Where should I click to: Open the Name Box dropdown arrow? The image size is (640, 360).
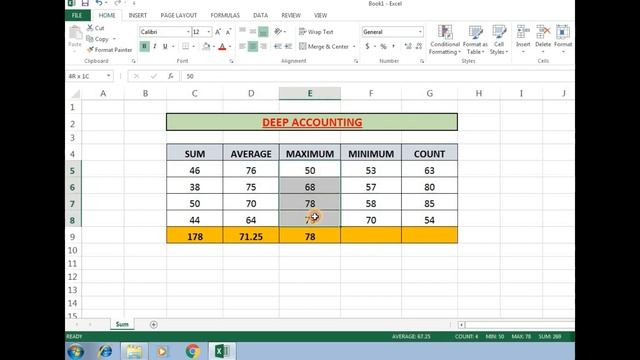108,76
